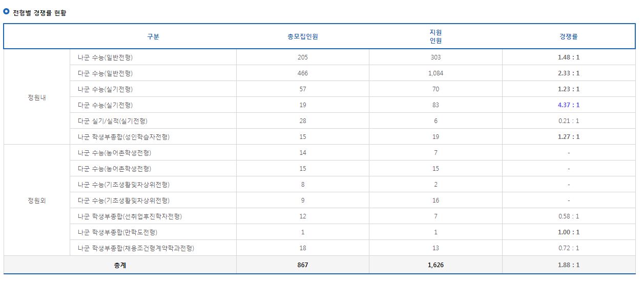Click the 경쟁률 column header
The width and height of the screenshot is (644, 281).
pyautogui.click(x=569, y=36)
